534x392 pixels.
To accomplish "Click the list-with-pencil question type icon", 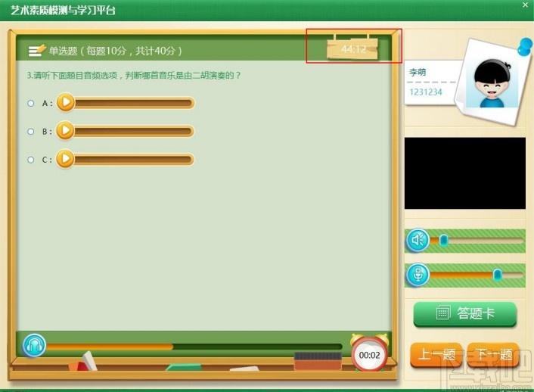I will click(37, 51).
